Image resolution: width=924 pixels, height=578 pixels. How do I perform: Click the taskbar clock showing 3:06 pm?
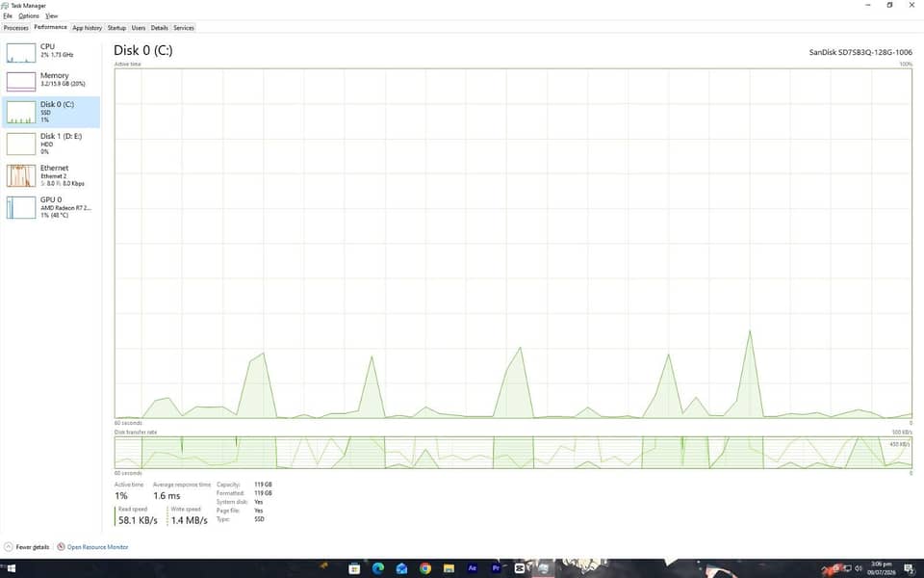click(x=882, y=568)
